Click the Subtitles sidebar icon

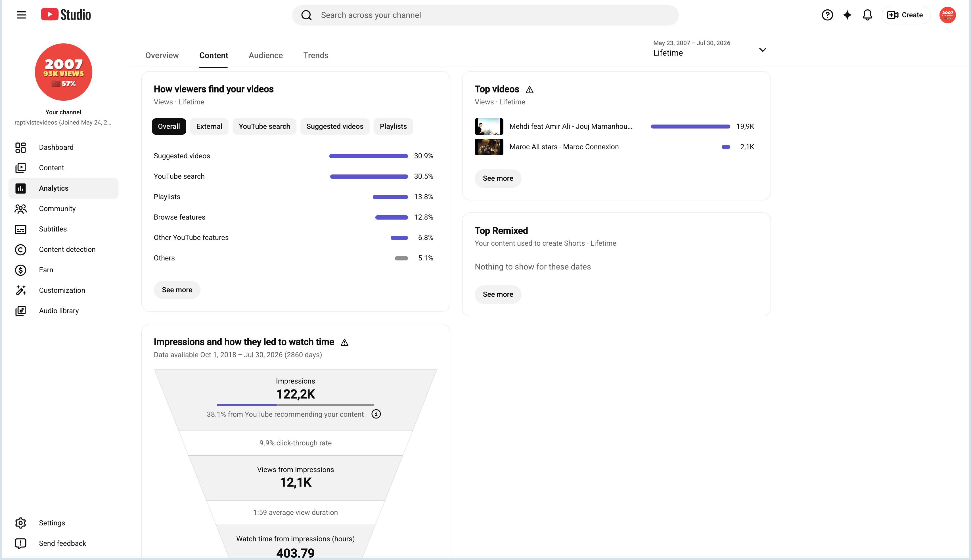20,229
